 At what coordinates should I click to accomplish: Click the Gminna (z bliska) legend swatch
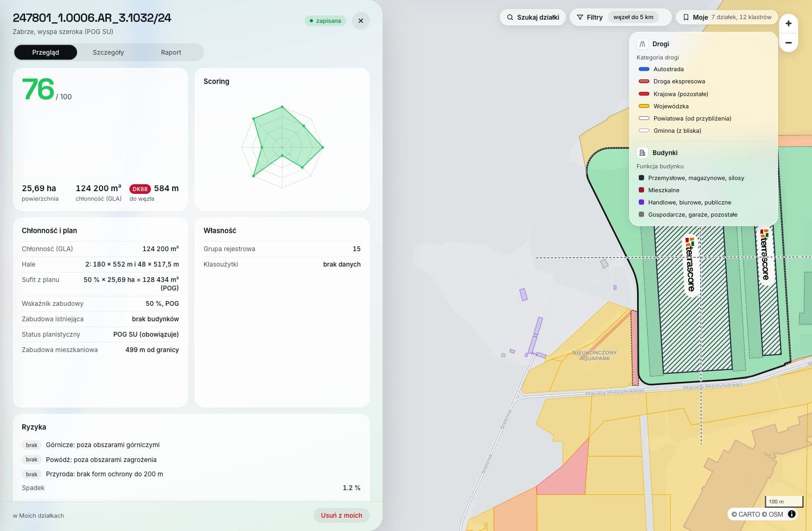[x=644, y=131]
